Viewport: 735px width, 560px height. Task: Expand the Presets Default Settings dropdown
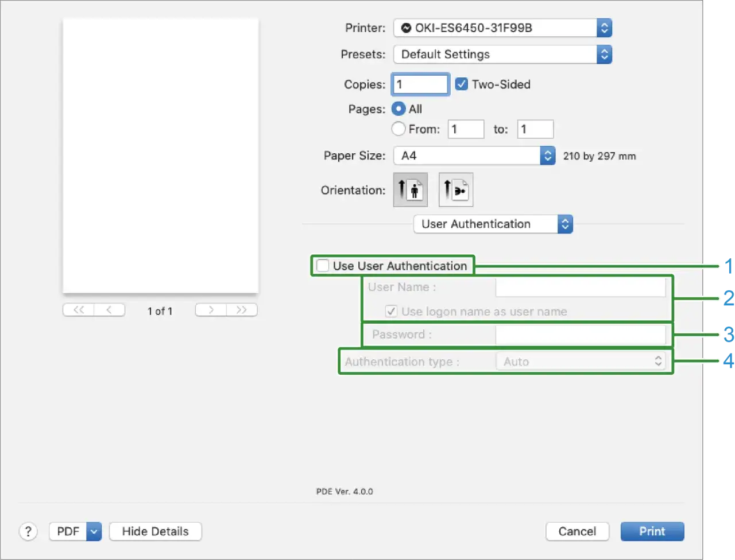point(502,55)
